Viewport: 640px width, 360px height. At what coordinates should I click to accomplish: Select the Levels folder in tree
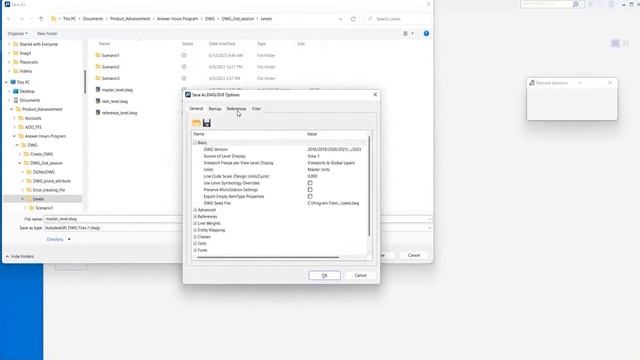pos(38,199)
